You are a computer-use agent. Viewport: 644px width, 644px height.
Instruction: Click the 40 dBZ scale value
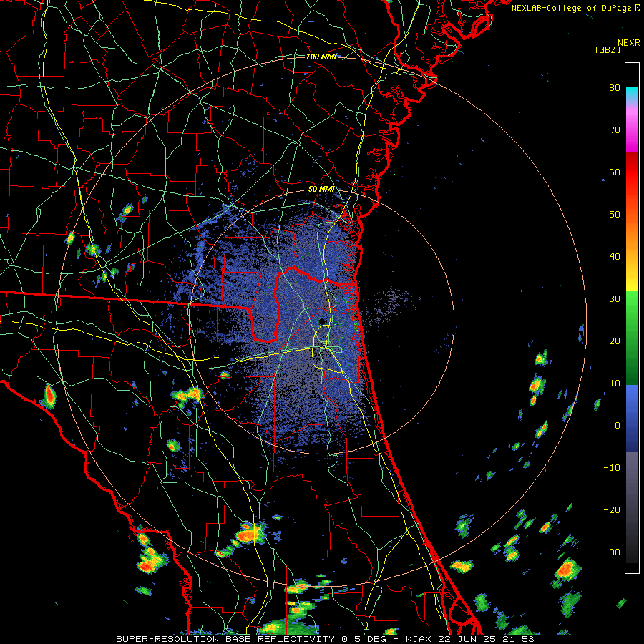coord(615,257)
